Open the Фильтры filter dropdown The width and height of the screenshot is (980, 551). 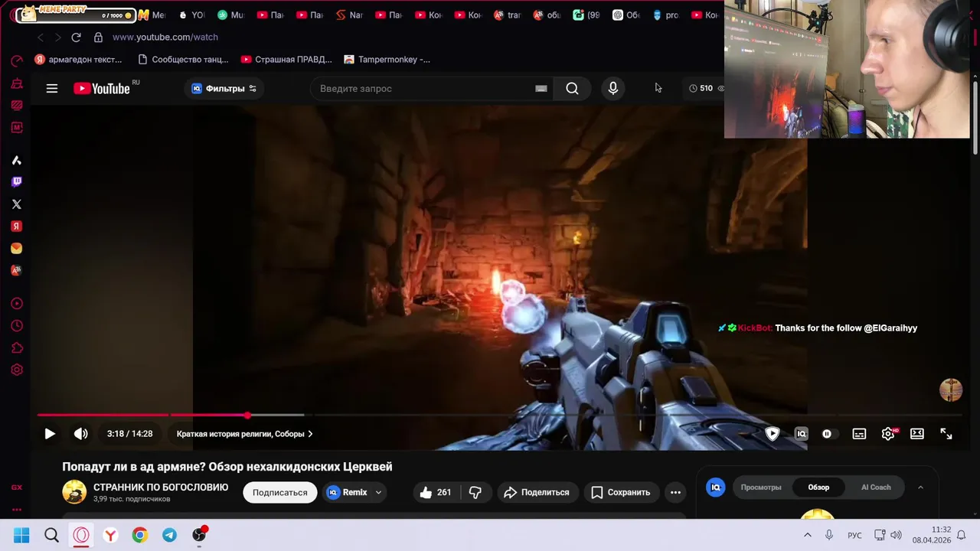pyautogui.click(x=224, y=89)
